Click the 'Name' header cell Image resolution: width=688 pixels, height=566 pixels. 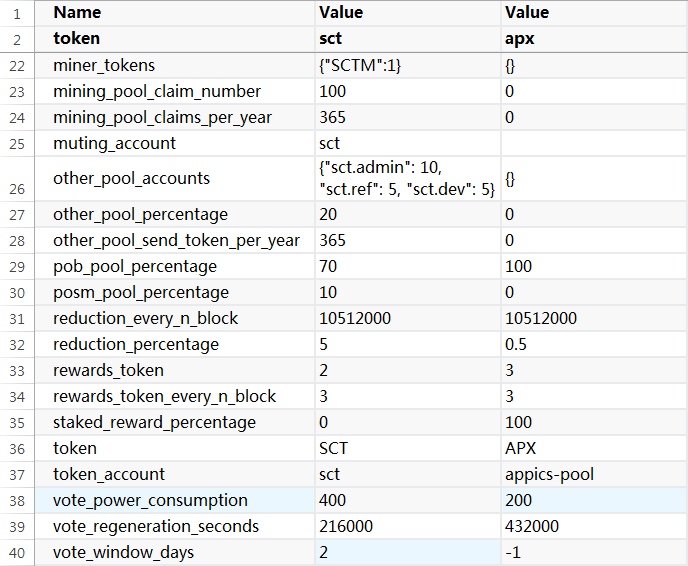pos(175,13)
